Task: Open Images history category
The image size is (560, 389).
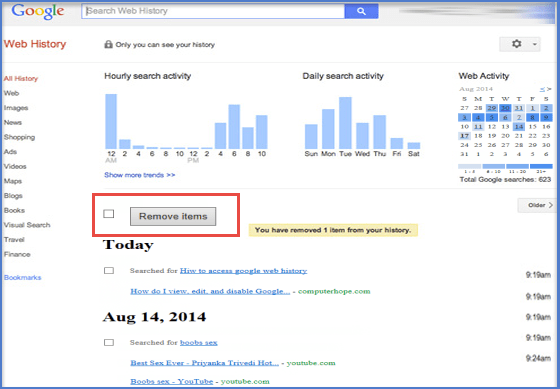Action: tap(16, 108)
